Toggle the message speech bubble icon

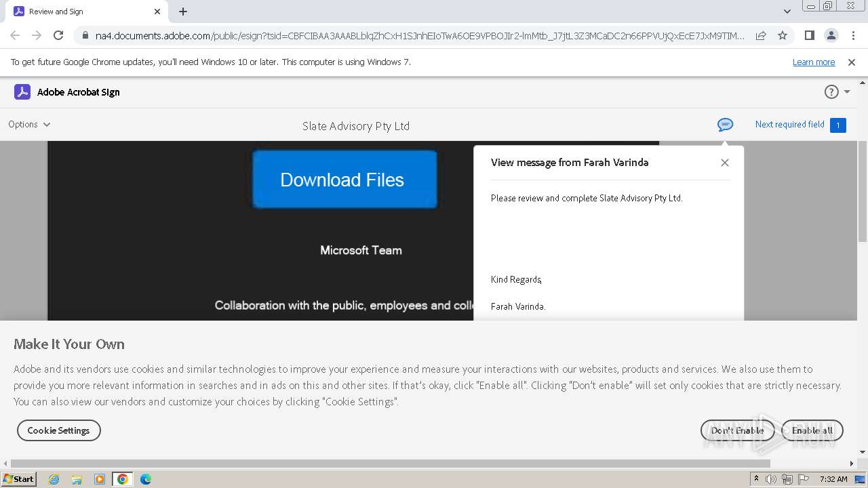click(725, 125)
